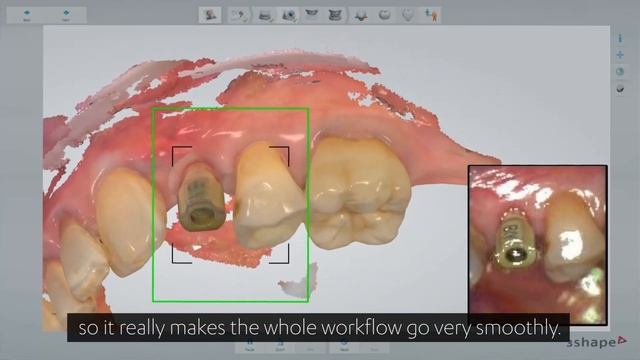
Task: Toggle the checked color sphere in the right sidebar
Action: [620, 88]
